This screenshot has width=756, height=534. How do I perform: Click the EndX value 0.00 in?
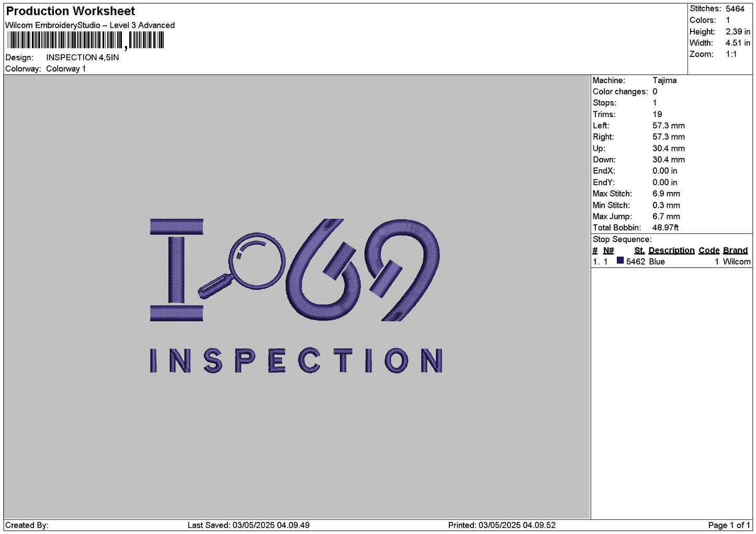tap(664, 171)
